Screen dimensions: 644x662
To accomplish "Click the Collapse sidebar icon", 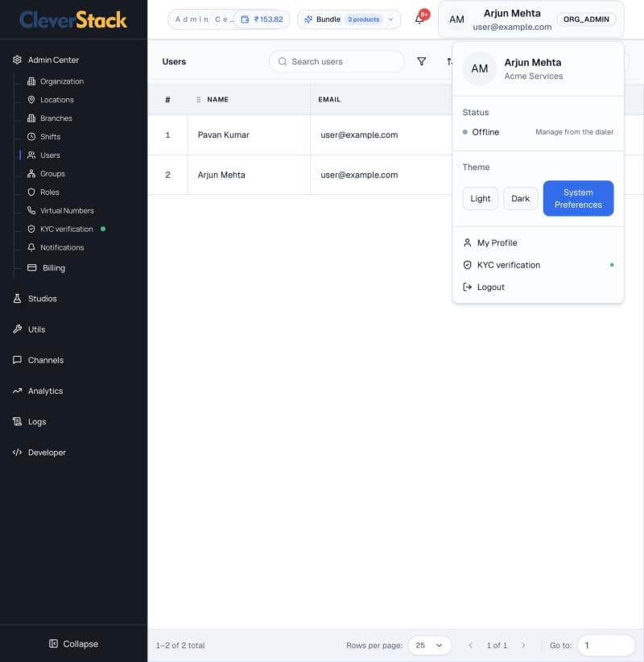I will [53, 643].
